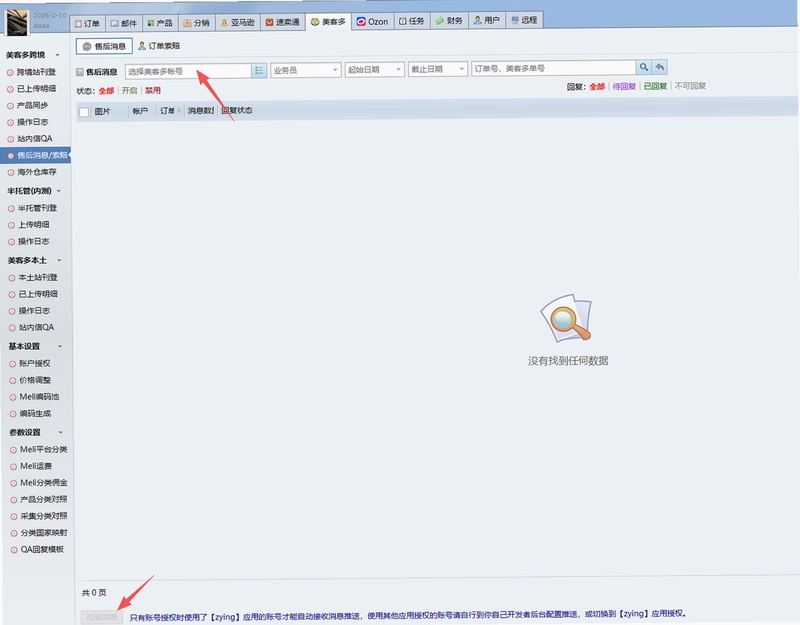
Task: Show 已回复 messages only
Action: (x=655, y=86)
